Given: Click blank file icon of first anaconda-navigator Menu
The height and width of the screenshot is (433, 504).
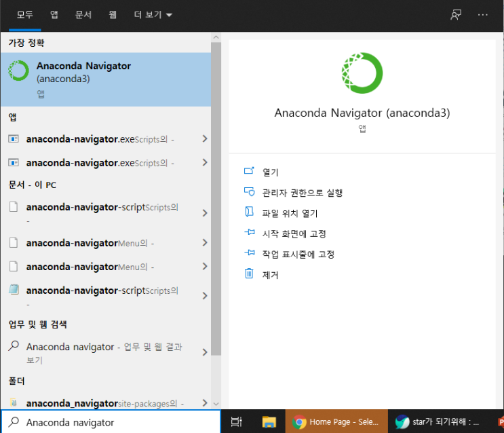Looking at the screenshot, I should [x=14, y=242].
